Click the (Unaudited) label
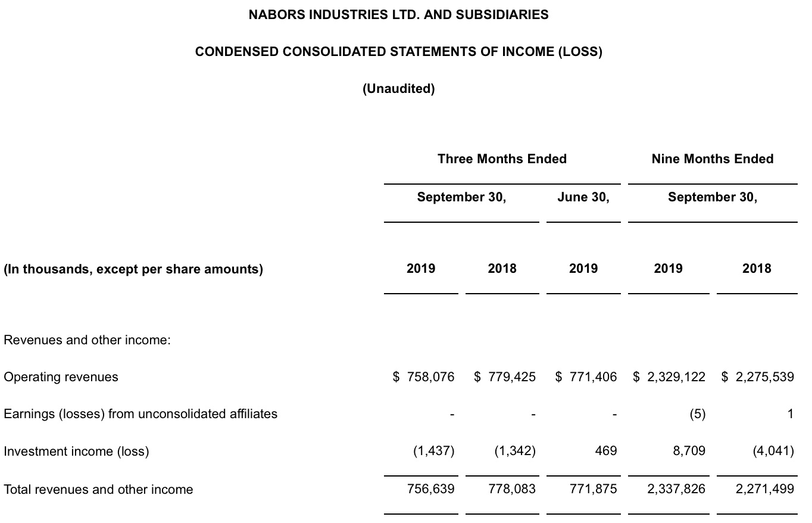812x523 pixels. (398, 89)
